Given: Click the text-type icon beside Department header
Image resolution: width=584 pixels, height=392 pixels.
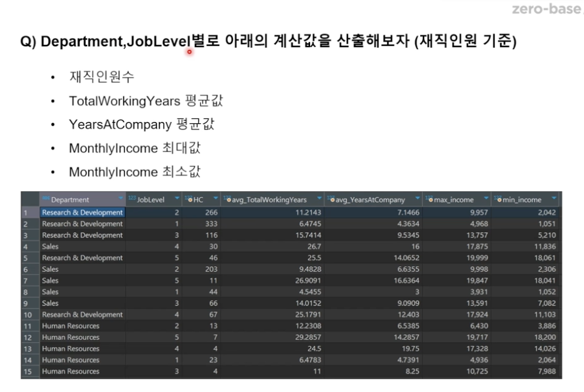Looking at the screenshot, I should (x=46, y=198).
